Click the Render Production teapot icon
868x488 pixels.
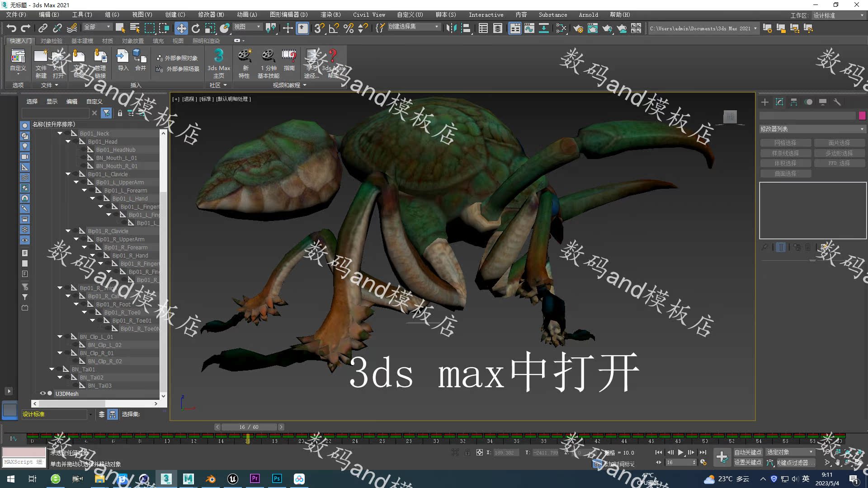tap(607, 28)
